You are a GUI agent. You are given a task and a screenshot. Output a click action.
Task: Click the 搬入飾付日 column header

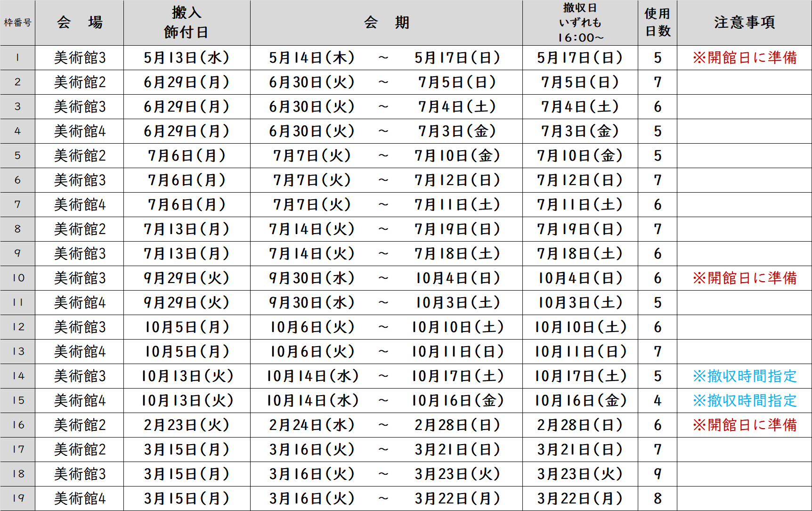(x=186, y=22)
